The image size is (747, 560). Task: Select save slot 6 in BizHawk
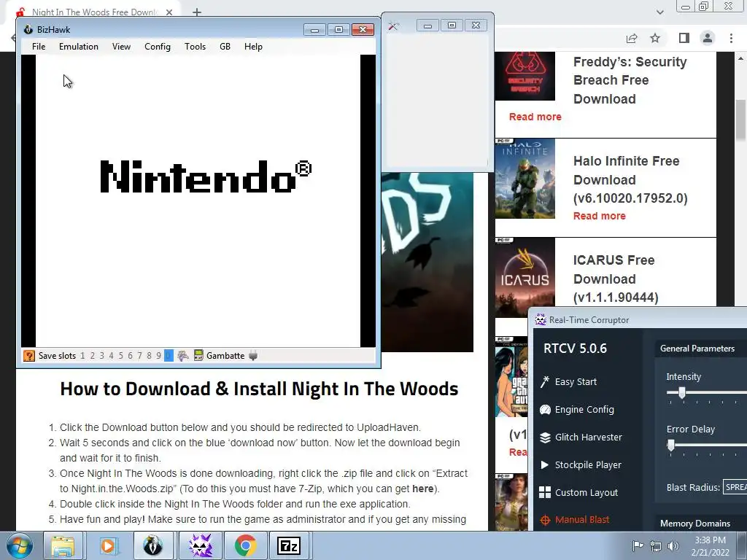pyautogui.click(x=130, y=356)
